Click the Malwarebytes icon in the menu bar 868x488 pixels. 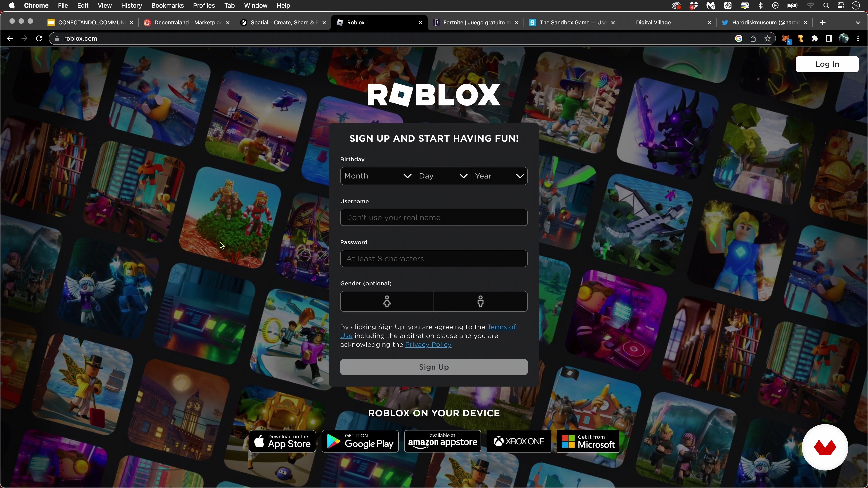point(711,5)
